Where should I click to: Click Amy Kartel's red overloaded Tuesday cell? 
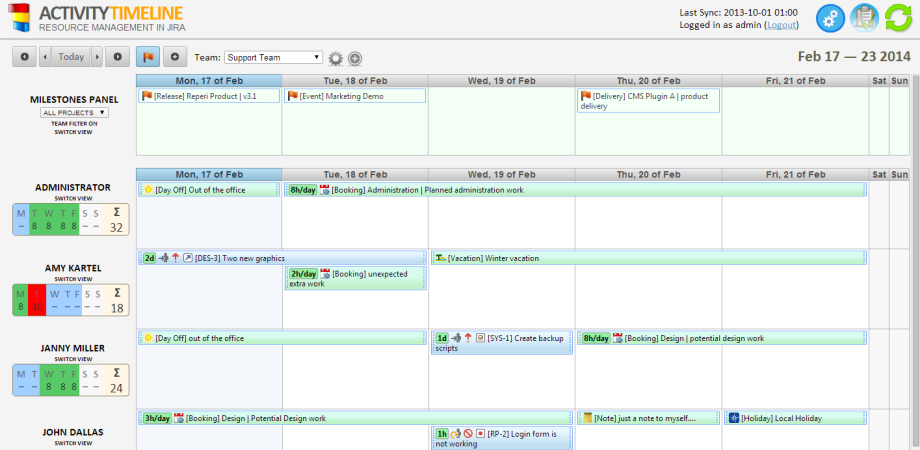(x=36, y=301)
